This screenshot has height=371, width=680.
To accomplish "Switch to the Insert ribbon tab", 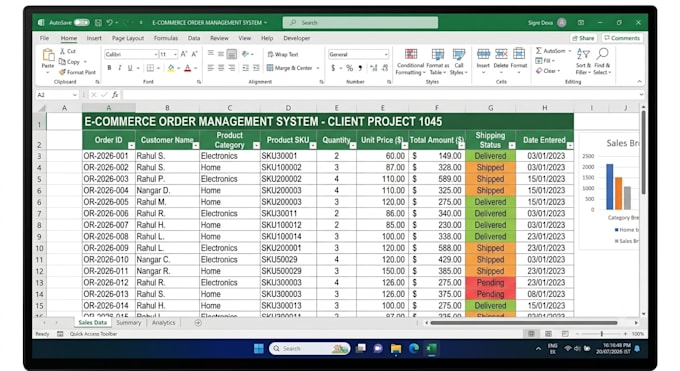I will pyautogui.click(x=94, y=38).
